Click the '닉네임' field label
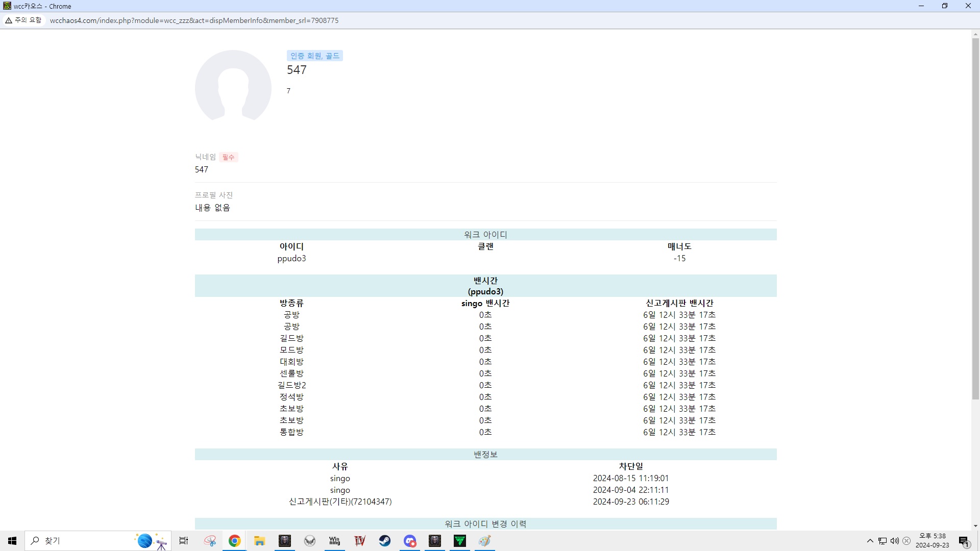980x551 pixels. [x=206, y=157]
